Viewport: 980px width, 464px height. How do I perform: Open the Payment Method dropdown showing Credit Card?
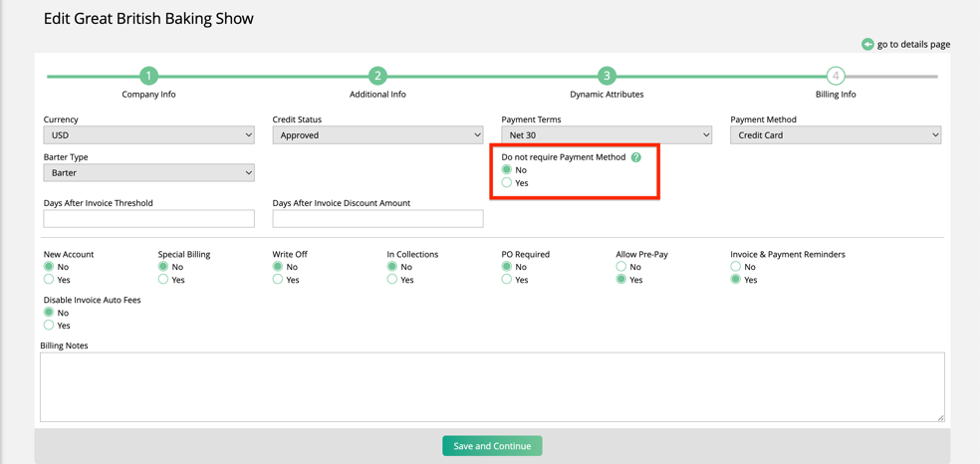(836, 134)
